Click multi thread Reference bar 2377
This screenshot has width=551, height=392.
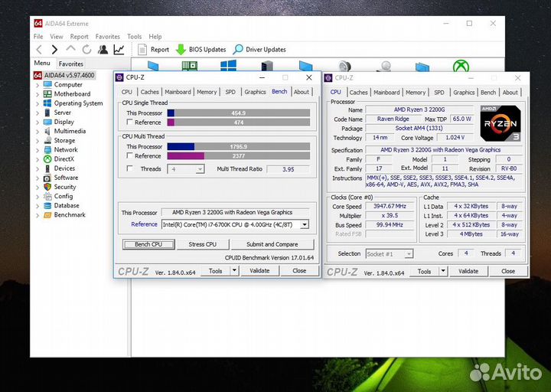[x=239, y=155]
